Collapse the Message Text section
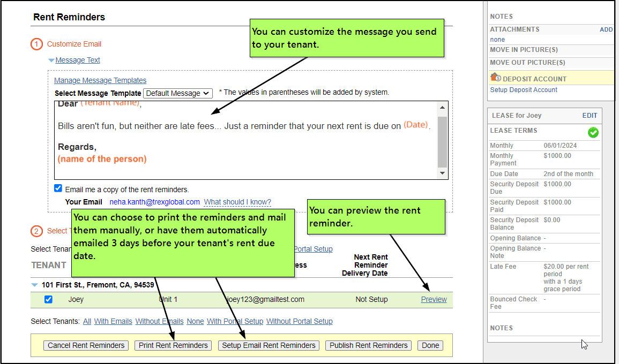Image resolution: width=619 pixels, height=364 pixels. [x=51, y=60]
